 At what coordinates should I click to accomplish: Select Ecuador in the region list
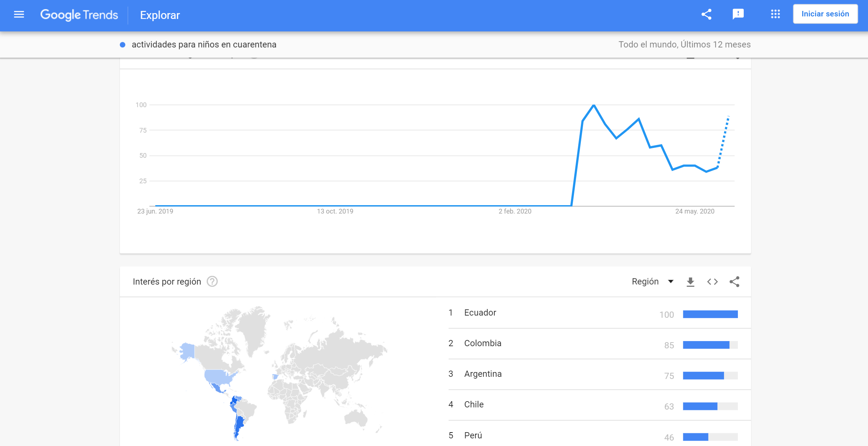480,313
